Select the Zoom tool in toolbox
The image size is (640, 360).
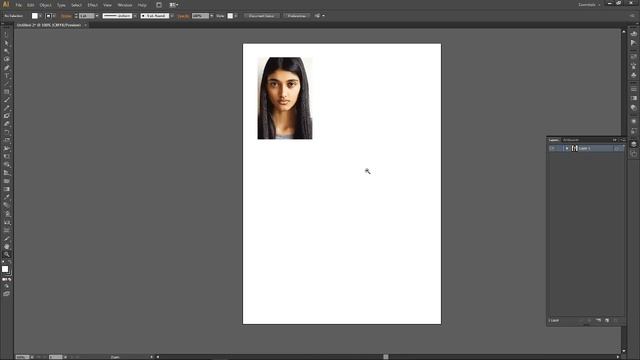pyautogui.click(x=7, y=254)
